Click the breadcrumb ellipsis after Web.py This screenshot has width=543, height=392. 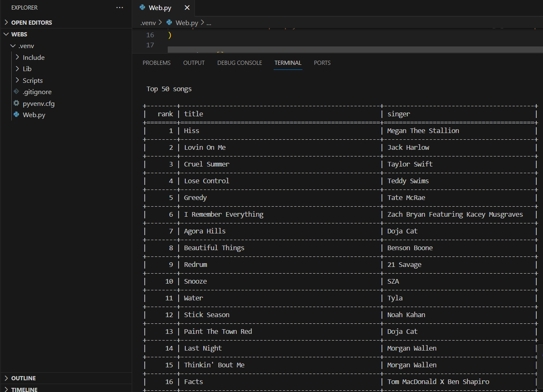(x=209, y=23)
